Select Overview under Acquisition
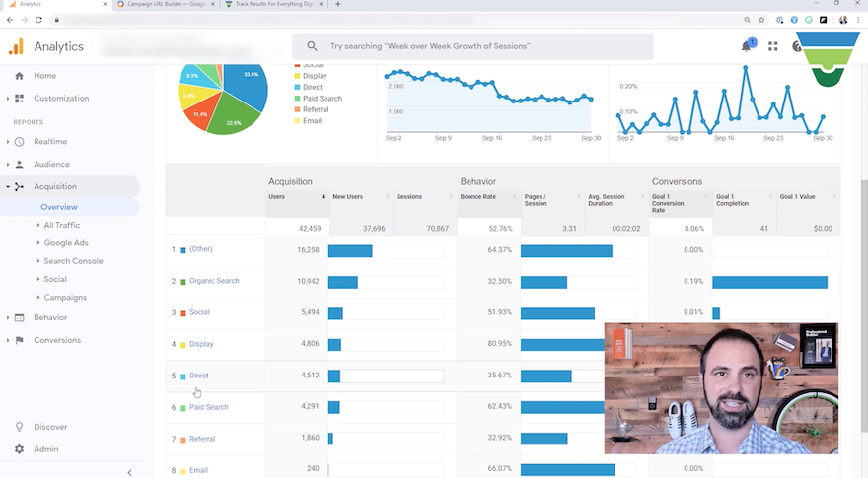This screenshot has height=478, width=868. tap(59, 207)
